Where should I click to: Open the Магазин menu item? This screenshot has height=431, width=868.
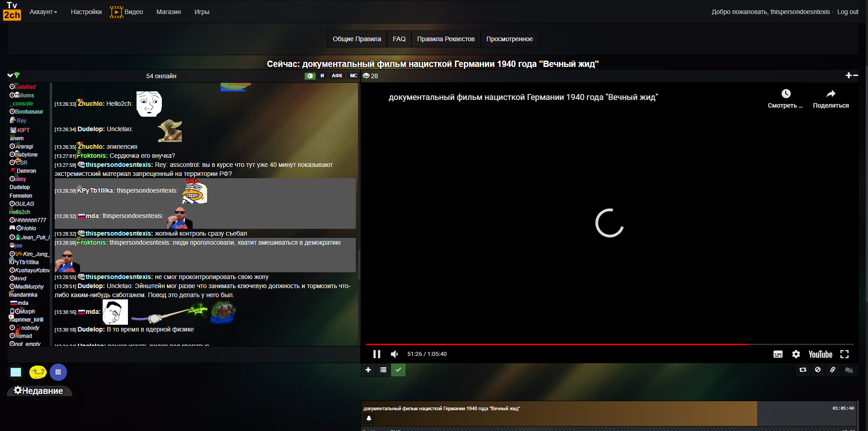pos(169,12)
